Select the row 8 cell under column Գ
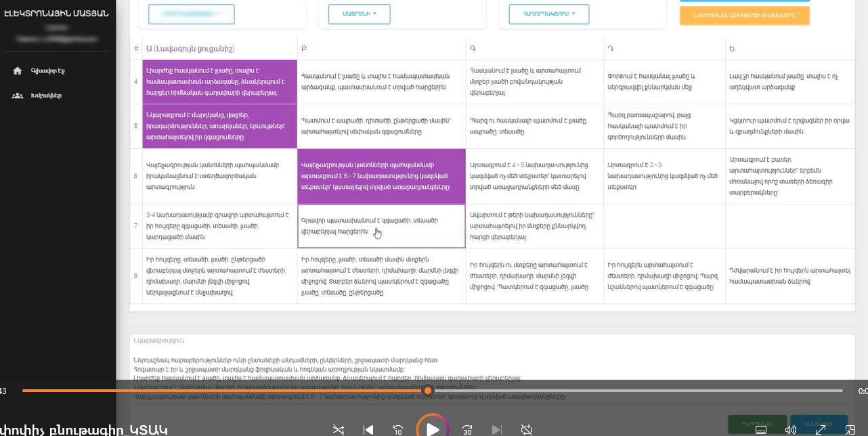The image size is (868, 436). pyautogui.click(x=535, y=276)
